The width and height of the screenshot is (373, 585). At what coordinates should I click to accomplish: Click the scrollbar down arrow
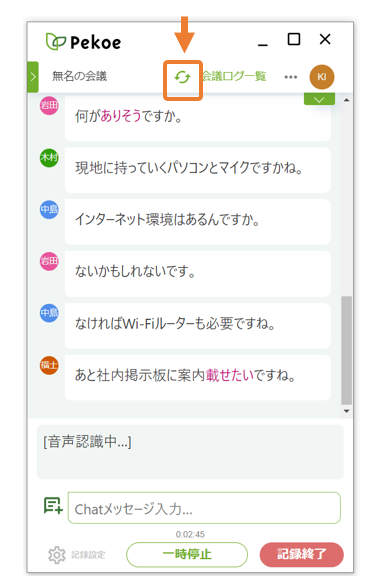pyautogui.click(x=347, y=411)
